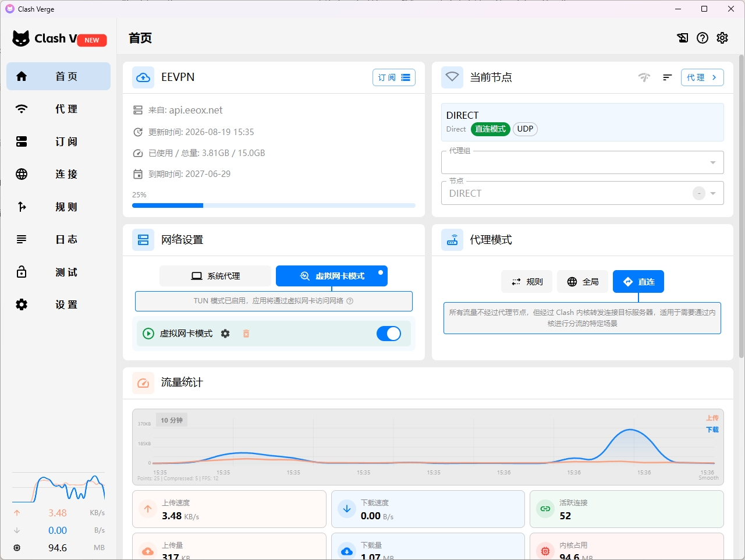Screen dimensions: 745x560
Task: Click the UDP chip on DIRECT node
Action: pos(525,129)
